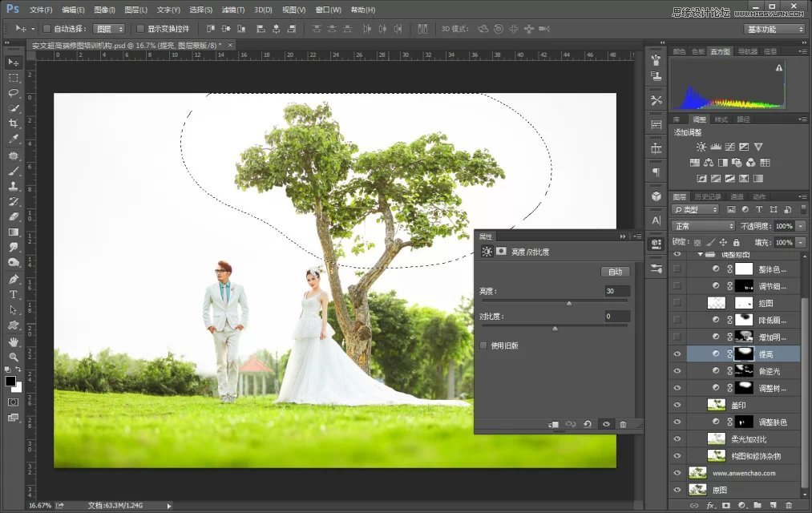Click the fx layer styles icon

point(709,503)
